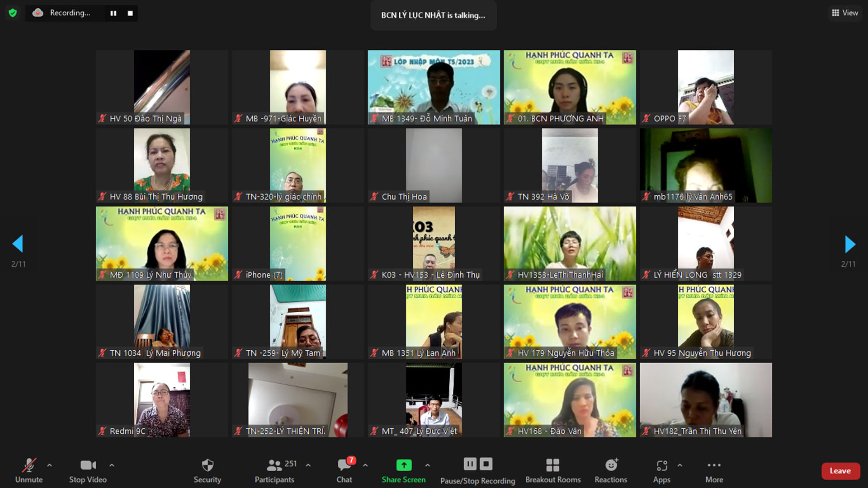This screenshot has width=868, height=488.
Task: Expand Share Screen options arrow
Action: point(427,465)
